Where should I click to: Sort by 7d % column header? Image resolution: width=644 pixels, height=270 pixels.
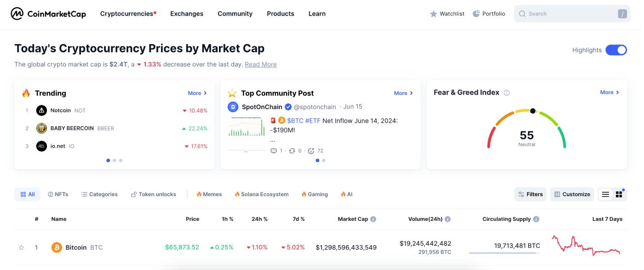coord(299,219)
